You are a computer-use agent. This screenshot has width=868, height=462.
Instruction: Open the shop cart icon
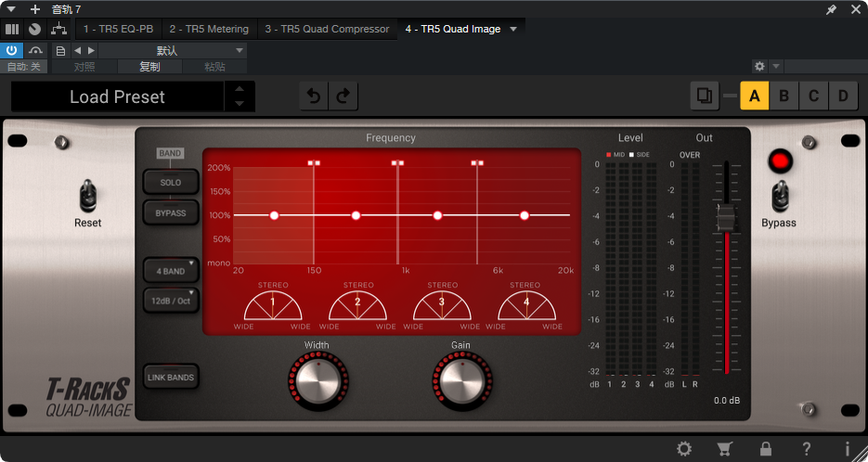725,448
